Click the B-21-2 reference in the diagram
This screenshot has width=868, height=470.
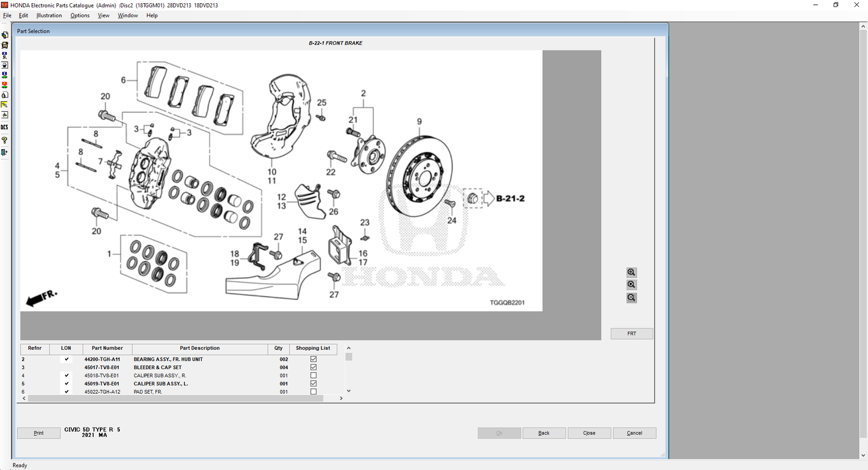point(510,198)
